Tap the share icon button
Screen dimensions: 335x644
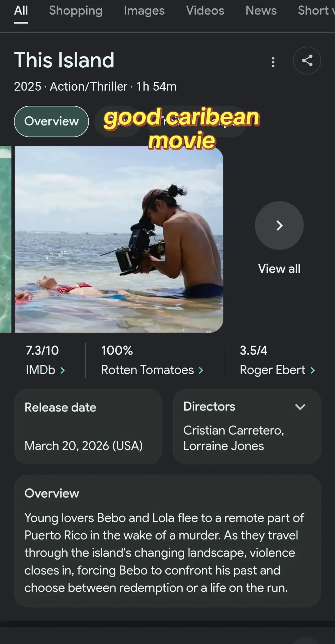click(x=307, y=60)
